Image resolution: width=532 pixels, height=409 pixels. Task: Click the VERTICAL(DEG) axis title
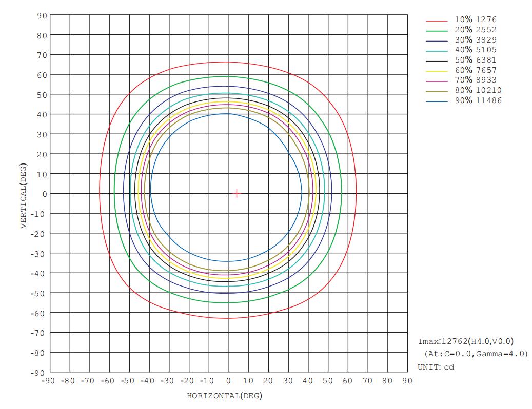point(24,195)
